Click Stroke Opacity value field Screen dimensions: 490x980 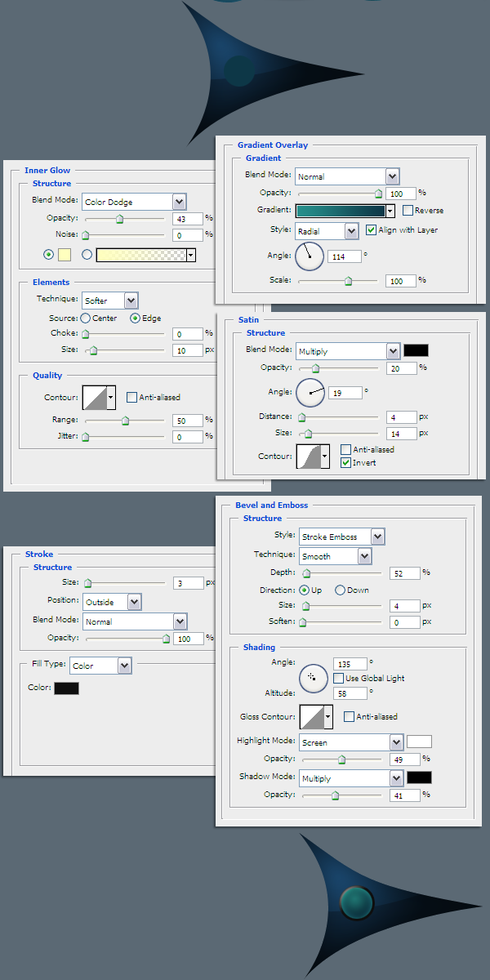pyautogui.click(x=188, y=639)
